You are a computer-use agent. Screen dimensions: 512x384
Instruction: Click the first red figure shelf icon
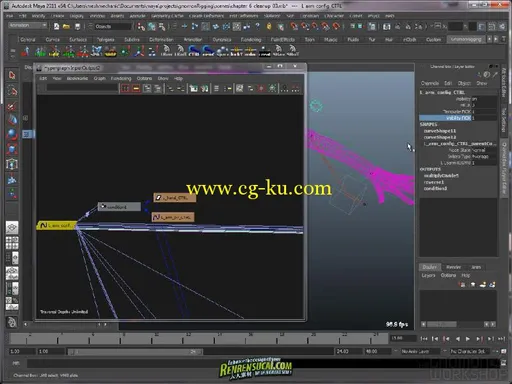(26, 51)
